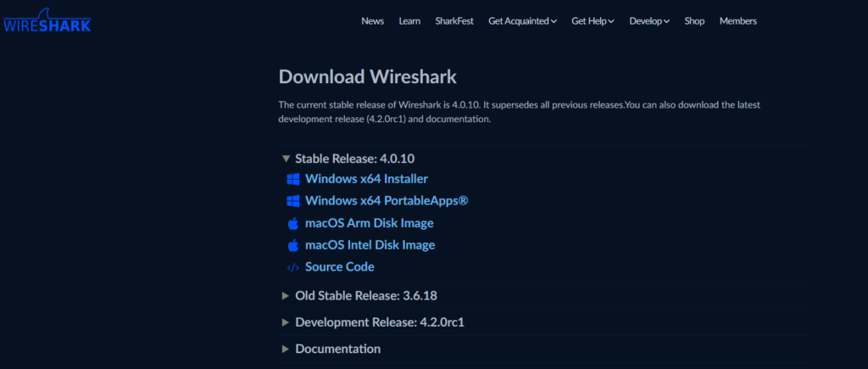The width and height of the screenshot is (868, 369).
Task: Open the Shop navigation link
Action: (694, 21)
